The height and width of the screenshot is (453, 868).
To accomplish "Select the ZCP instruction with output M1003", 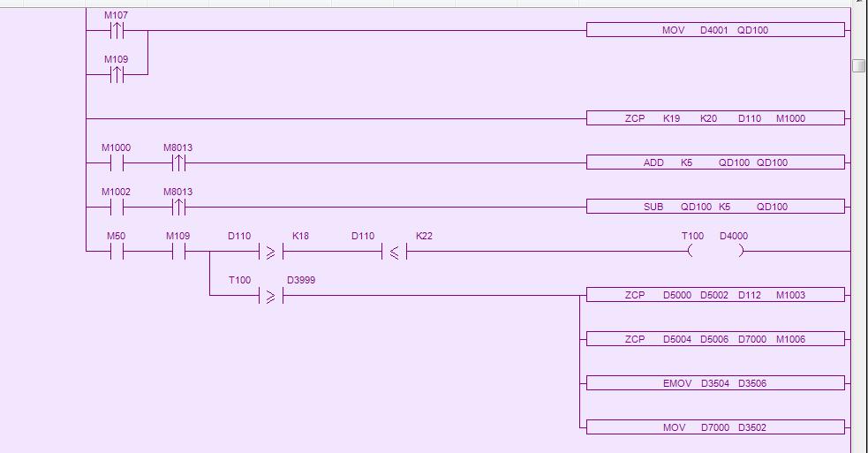I will pos(715,295).
